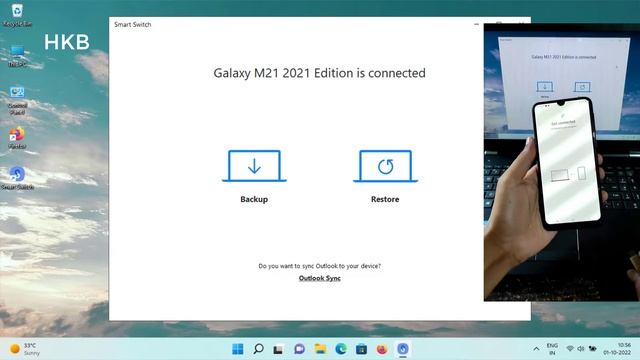The width and height of the screenshot is (640, 360).
Task: Select the Firefox desktop shortcut
Action: coord(17,138)
